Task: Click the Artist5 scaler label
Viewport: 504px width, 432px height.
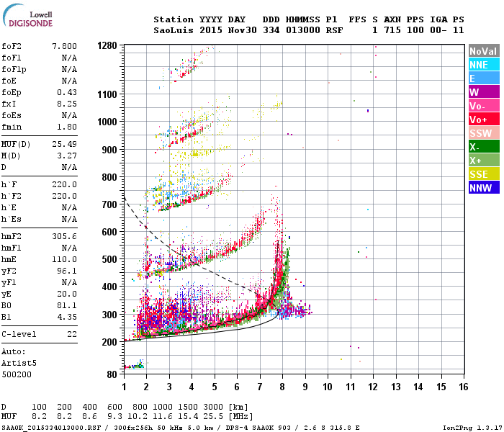Action: [19, 363]
